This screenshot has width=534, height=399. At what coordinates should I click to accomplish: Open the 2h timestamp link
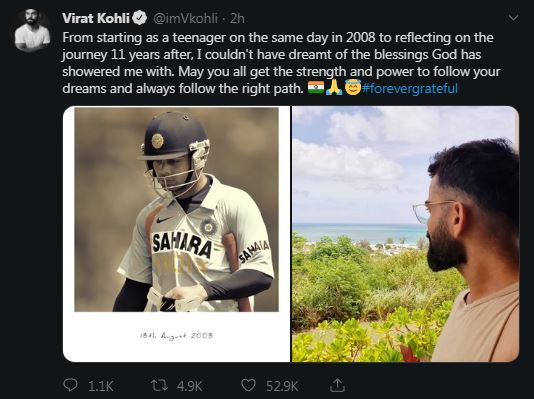[x=237, y=18]
